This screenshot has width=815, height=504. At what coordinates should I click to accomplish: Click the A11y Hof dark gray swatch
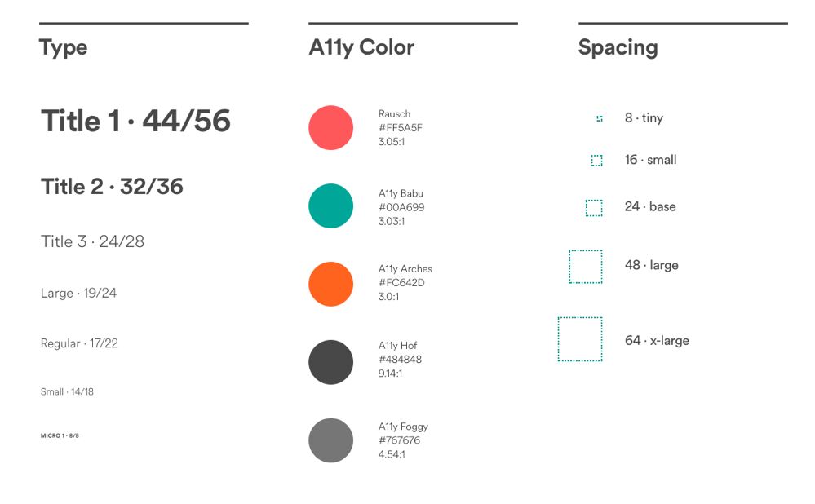(330, 362)
